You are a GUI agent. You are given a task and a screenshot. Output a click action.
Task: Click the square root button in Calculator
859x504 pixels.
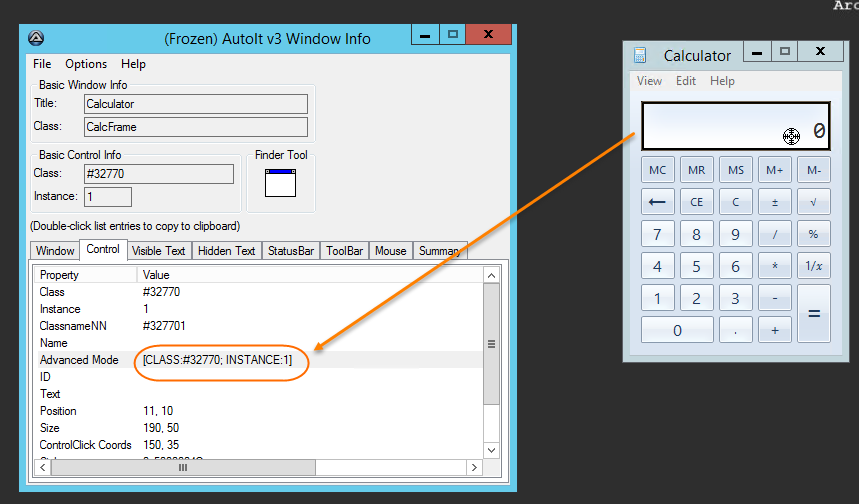pos(814,202)
